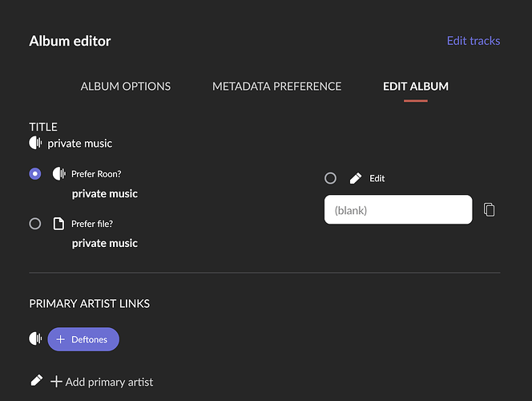Switch to the Album Options tab

(126, 87)
